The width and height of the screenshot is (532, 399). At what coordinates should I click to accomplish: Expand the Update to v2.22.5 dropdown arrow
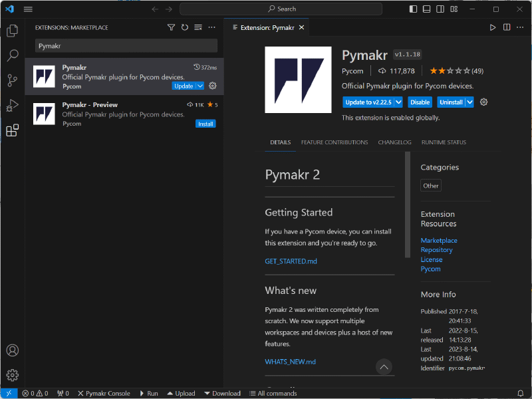[398, 102]
